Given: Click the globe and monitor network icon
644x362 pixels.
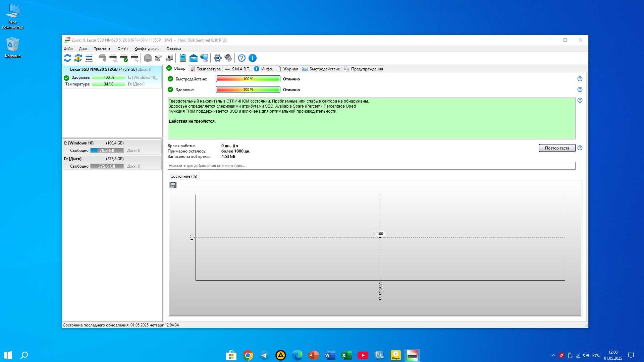Looking at the screenshot, I should [204, 58].
